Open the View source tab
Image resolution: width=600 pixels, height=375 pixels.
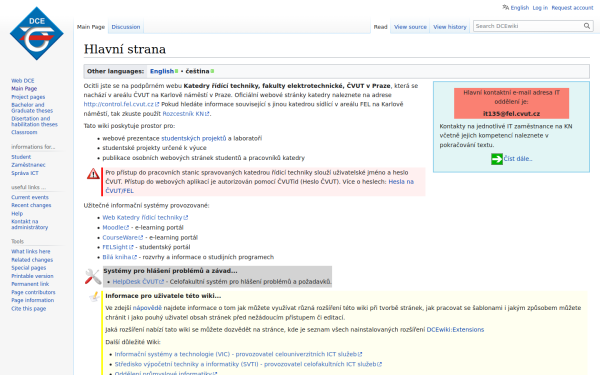[x=410, y=27]
